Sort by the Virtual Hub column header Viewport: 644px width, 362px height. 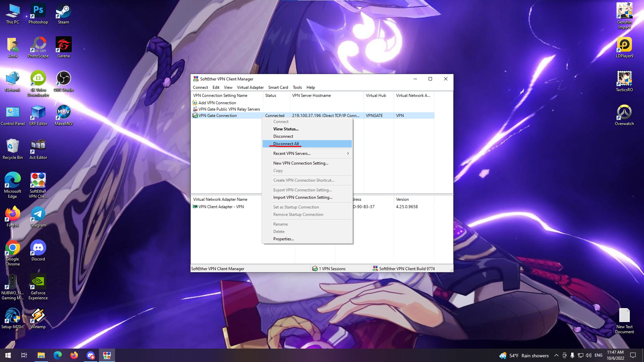[x=379, y=96]
